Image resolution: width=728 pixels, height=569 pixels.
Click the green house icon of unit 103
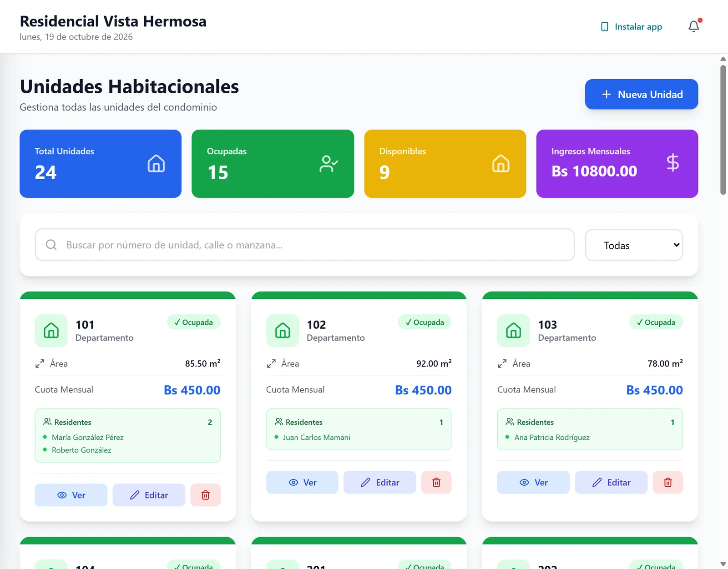coord(514,330)
